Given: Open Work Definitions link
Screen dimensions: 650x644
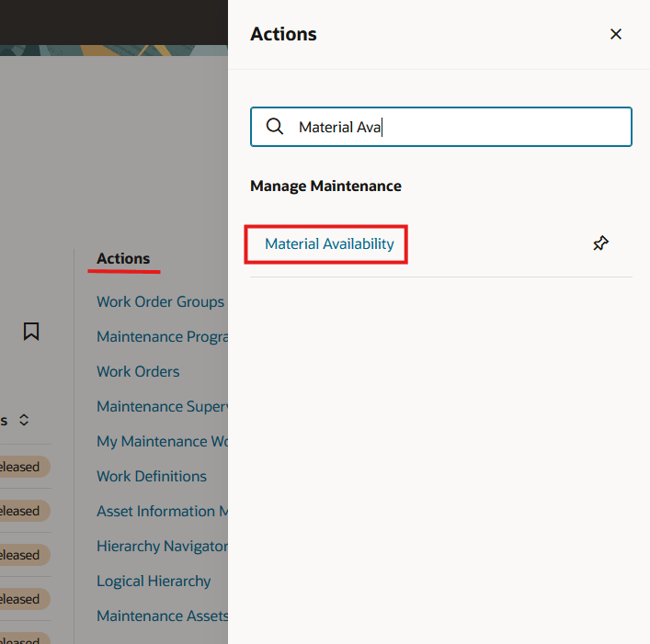Looking at the screenshot, I should [x=152, y=476].
